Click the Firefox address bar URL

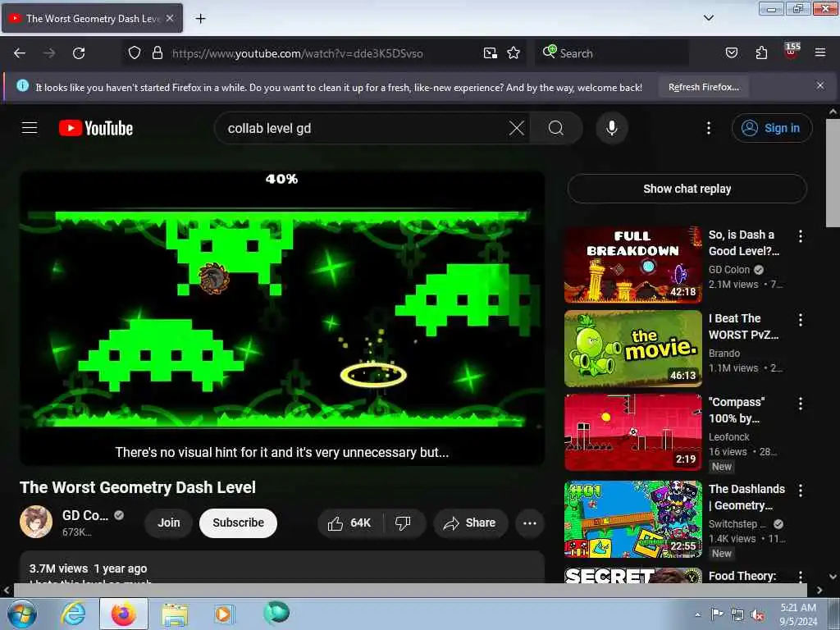pyautogui.click(x=297, y=53)
